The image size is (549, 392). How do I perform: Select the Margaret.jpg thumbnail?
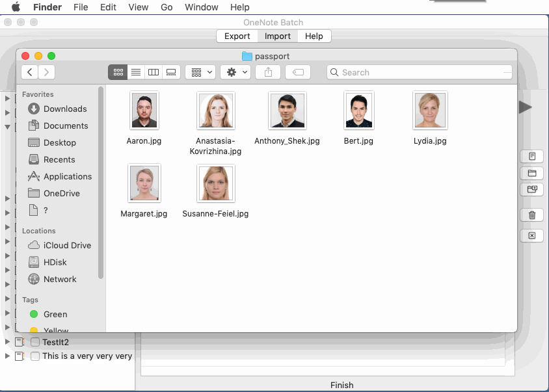tap(144, 183)
